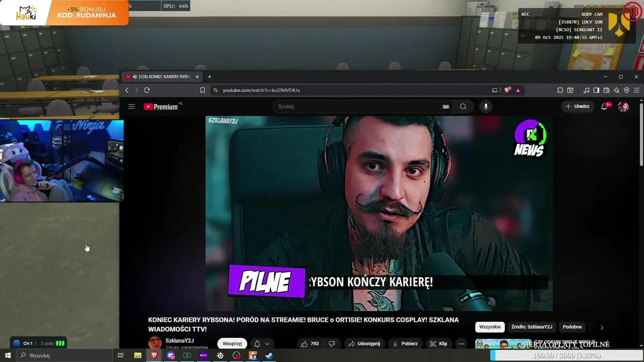Screen dimensions: 644x362
Task: Open YouTube notifications bell
Action: click(x=604, y=107)
